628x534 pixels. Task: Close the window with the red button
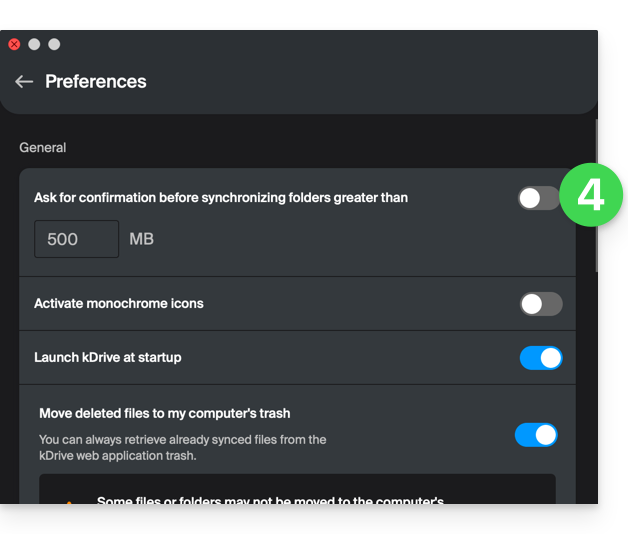(x=14, y=44)
